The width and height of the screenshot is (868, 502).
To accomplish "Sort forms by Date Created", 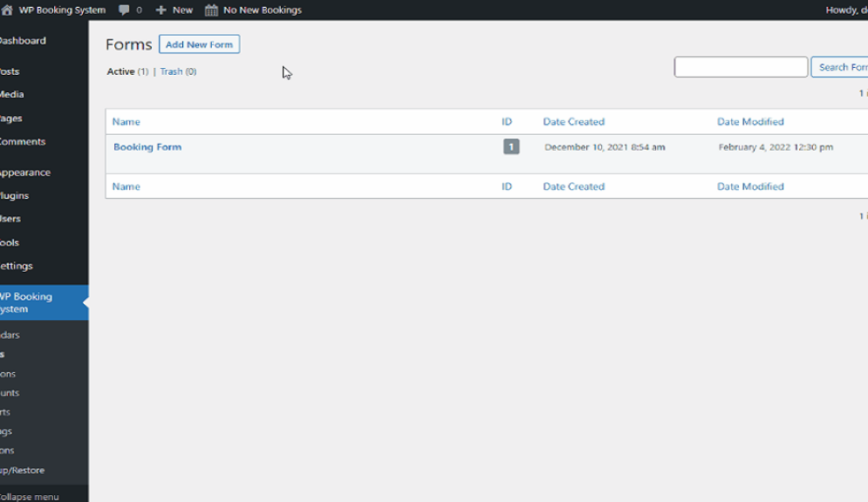I will [573, 121].
